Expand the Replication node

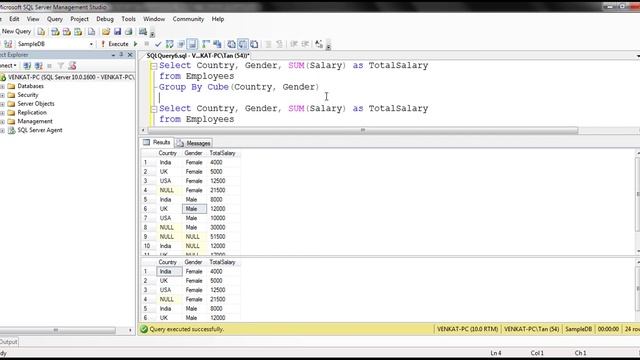2,113
